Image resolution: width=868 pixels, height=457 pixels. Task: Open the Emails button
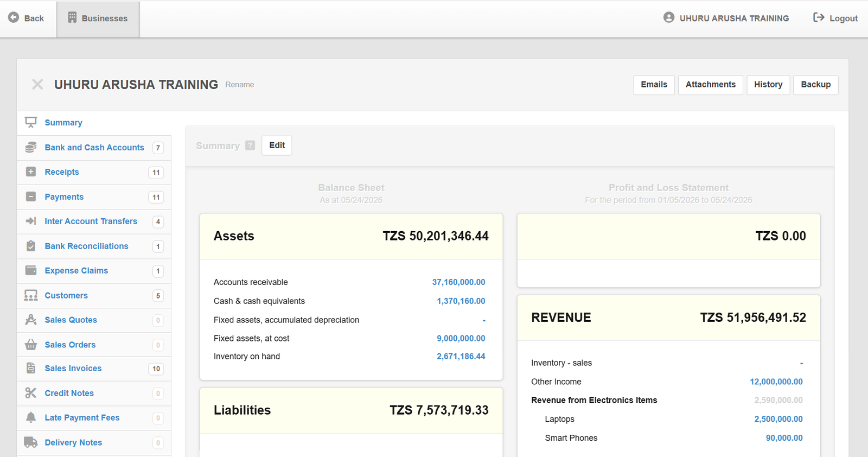click(654, 85)
